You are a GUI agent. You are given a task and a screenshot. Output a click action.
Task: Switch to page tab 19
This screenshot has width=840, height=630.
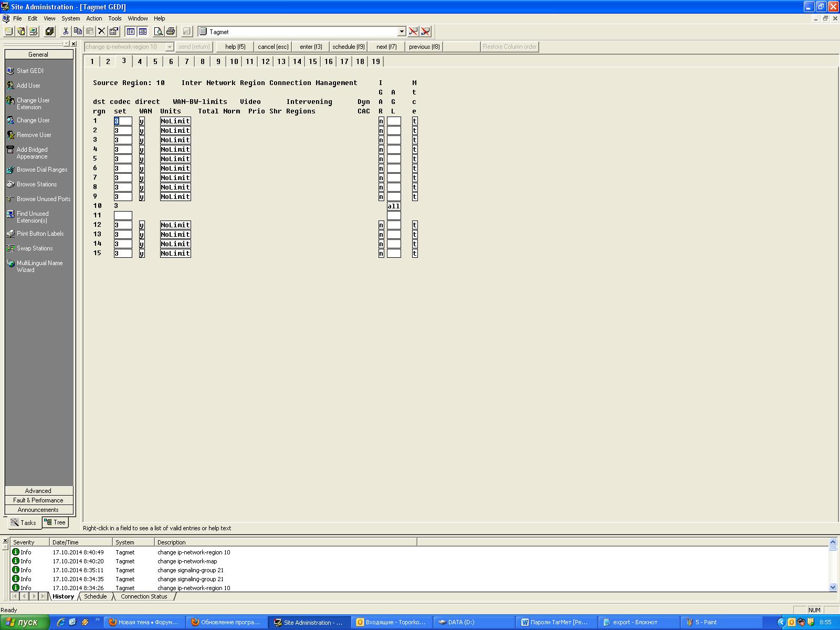(x=376, y=61)
